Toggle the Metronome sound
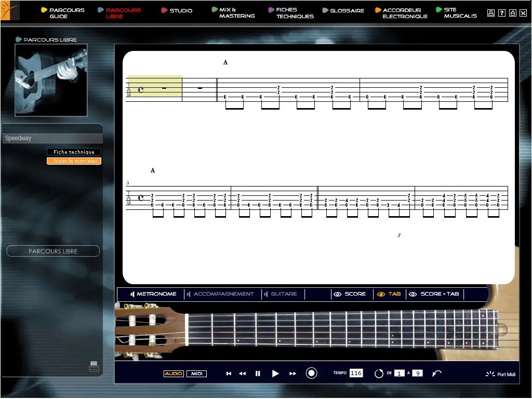Screen dimensions: 532x399 [x=153, y=294]
